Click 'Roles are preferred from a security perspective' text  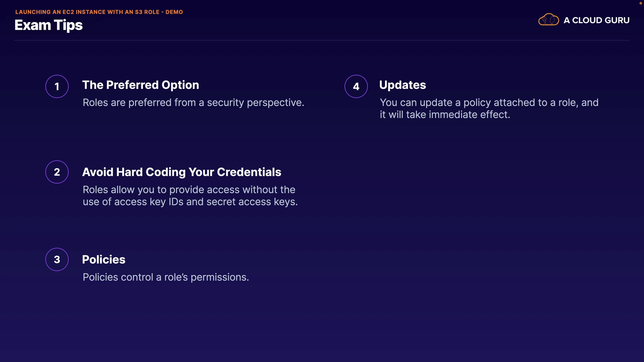coord(193,103)
